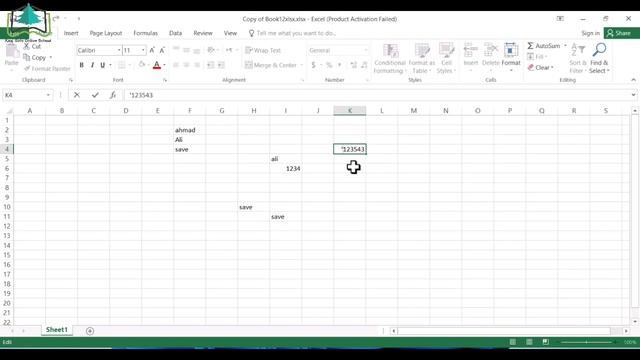This screenshot has height=360, width=640.
Task: Click Merge & Center button
Action: click(x=270, y=65)
